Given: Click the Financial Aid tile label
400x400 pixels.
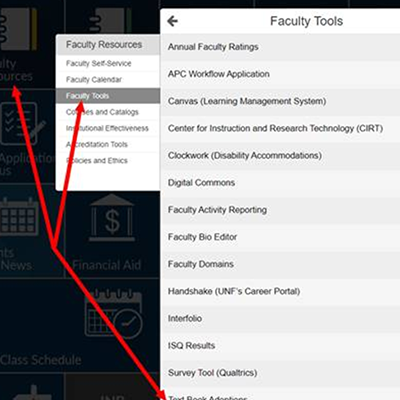Looking at the screenshot, I should click(x=107, y=265).
